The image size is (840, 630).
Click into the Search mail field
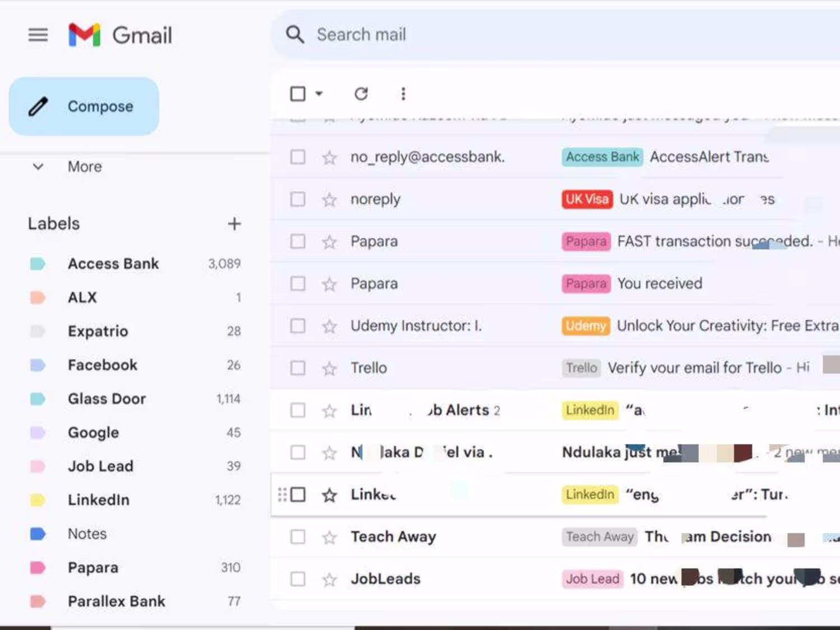(x=560, y=35)
